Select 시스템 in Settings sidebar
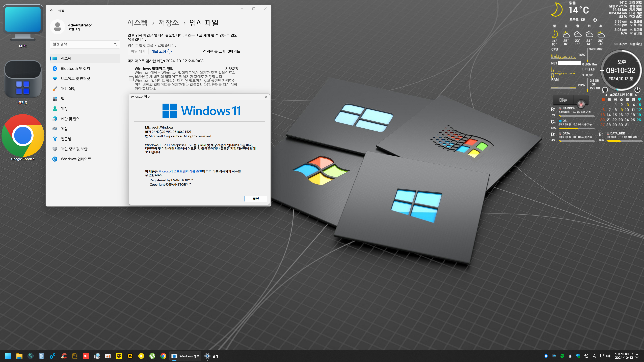The height and width of the screenshot is (362, 644). click(85, 58)
